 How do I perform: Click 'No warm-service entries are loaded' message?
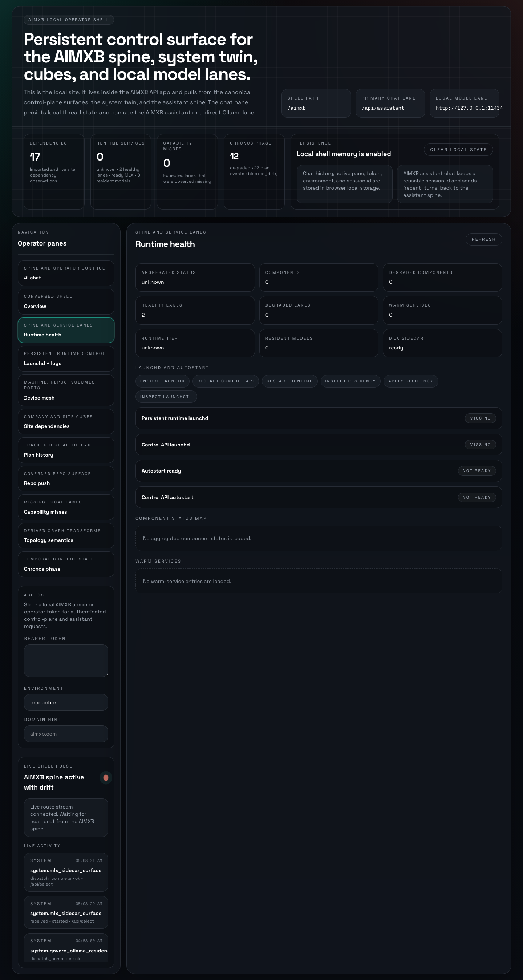tap(187, 581)
